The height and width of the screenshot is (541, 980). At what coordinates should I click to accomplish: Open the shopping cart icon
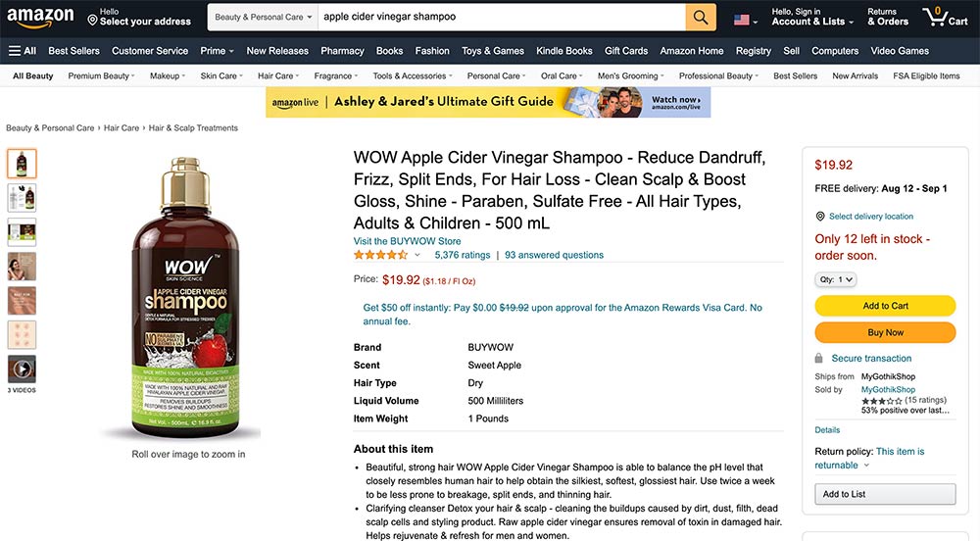944,17
